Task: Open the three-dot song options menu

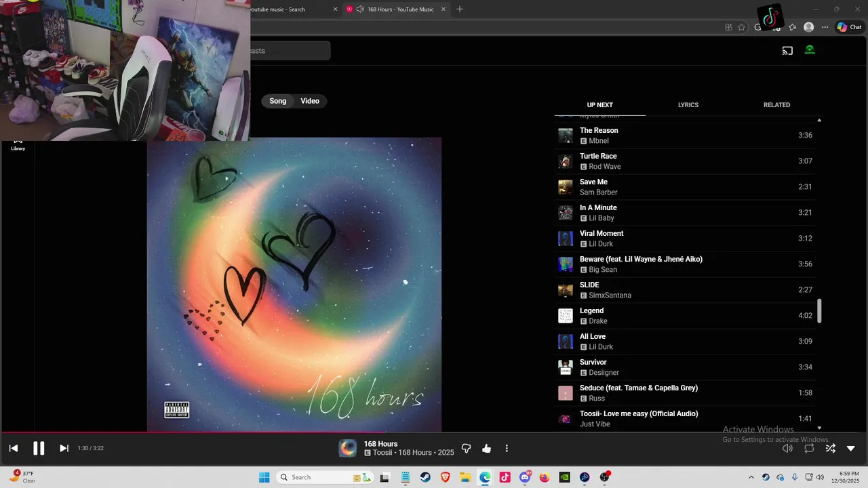Action: click(507, 448)
